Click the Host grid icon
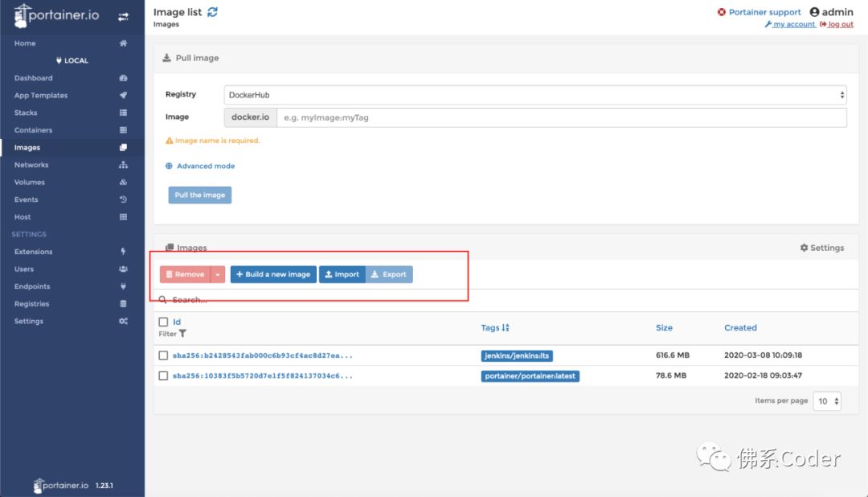The height and width of the screenshot is (497, 868). tap(123, 216)
